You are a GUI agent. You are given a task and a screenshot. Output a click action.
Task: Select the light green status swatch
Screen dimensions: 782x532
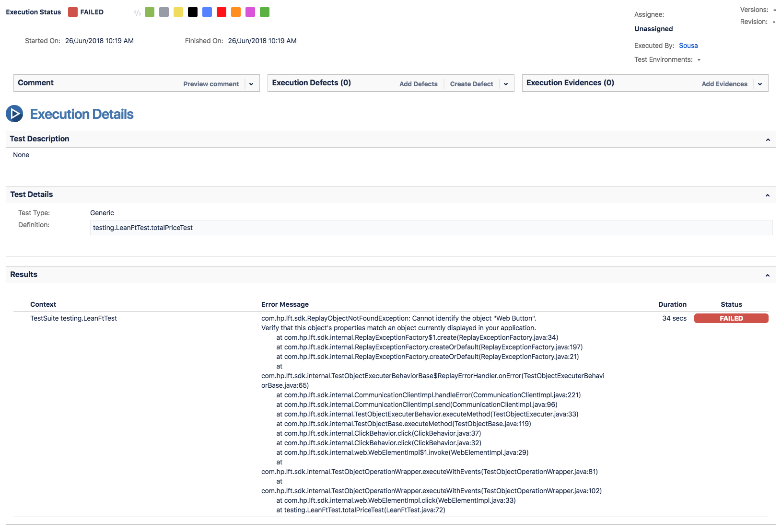coord(150,12)
